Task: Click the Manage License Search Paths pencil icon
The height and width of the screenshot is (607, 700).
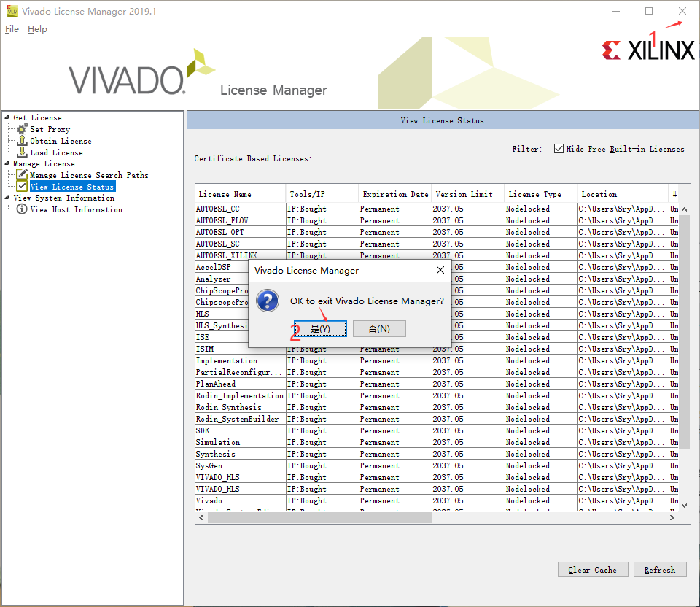Action: [x=22, y=174]
